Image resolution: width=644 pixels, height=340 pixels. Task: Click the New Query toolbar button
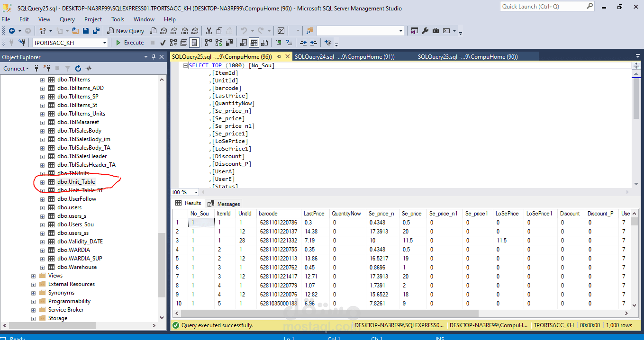126,31
